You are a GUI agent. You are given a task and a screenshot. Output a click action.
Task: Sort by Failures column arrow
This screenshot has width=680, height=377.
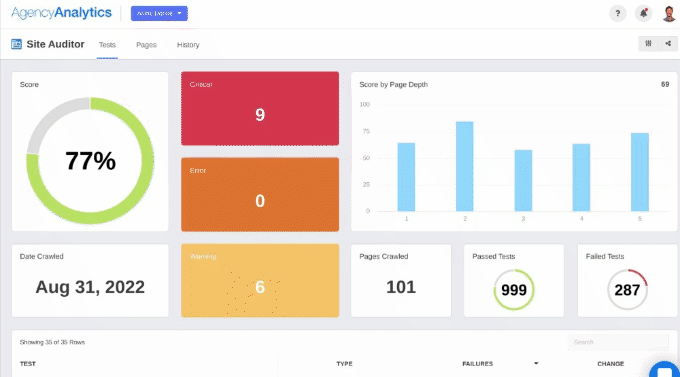pos(536,364)
